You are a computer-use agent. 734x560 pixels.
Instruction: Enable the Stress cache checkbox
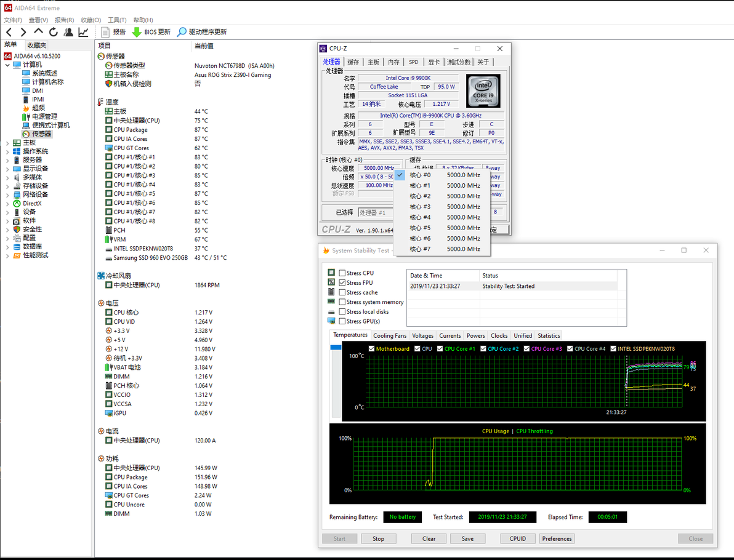coord(342,292)
